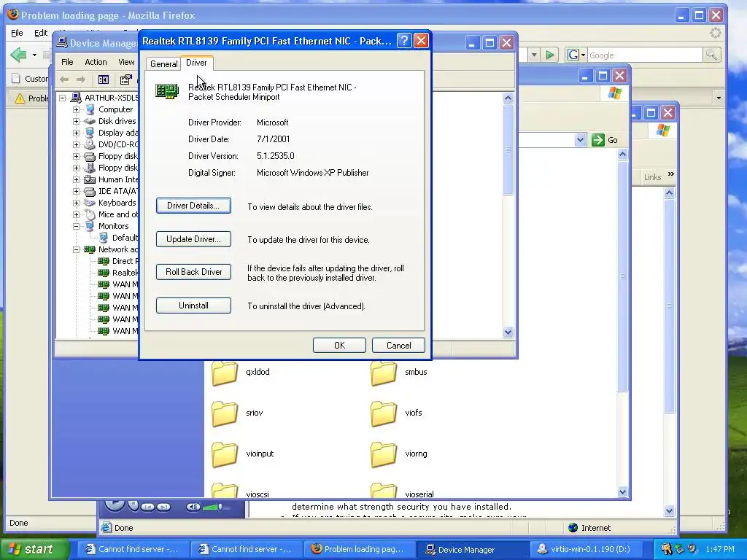747x560 pixels.
Task: Select the Display adapters icon in the tree
Action: [90, 133]
